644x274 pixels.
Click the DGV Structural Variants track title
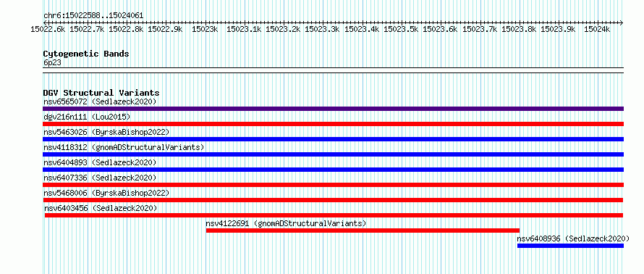[x=101, y=93]
